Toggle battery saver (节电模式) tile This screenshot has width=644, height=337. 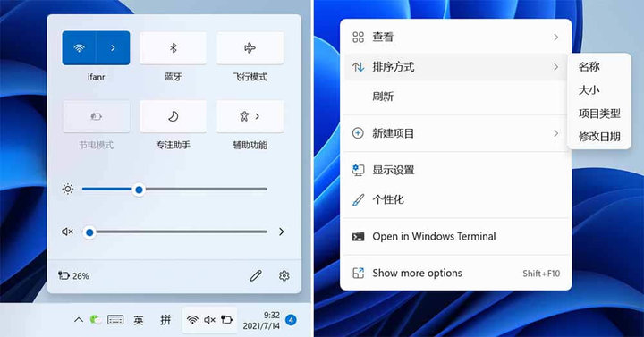[x=96, y=116]
